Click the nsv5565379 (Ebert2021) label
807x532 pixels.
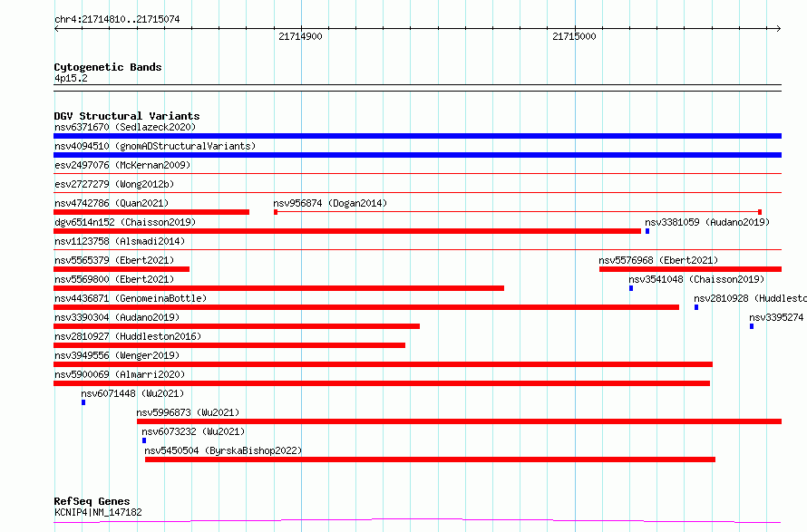(114, 260)
